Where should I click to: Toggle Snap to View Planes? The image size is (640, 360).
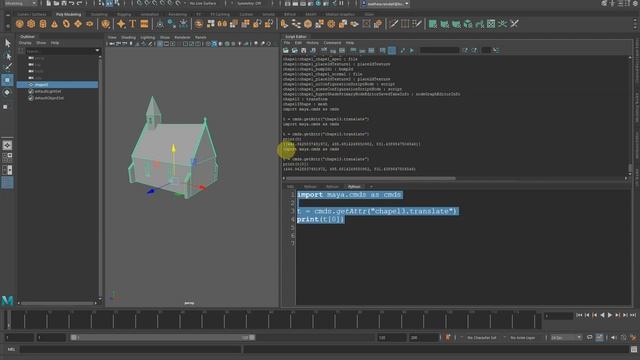tap(171, 3)
